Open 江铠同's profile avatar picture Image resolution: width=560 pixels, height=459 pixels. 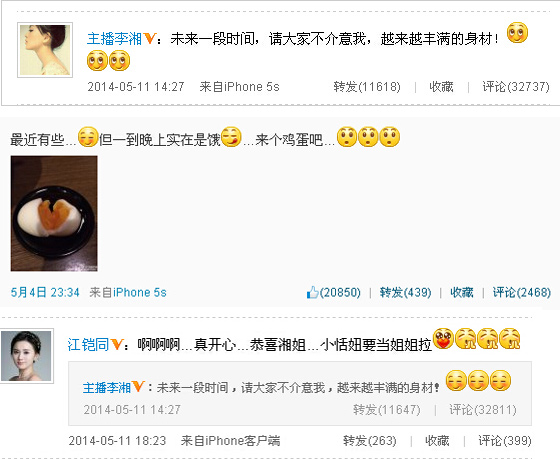(27, 356)
